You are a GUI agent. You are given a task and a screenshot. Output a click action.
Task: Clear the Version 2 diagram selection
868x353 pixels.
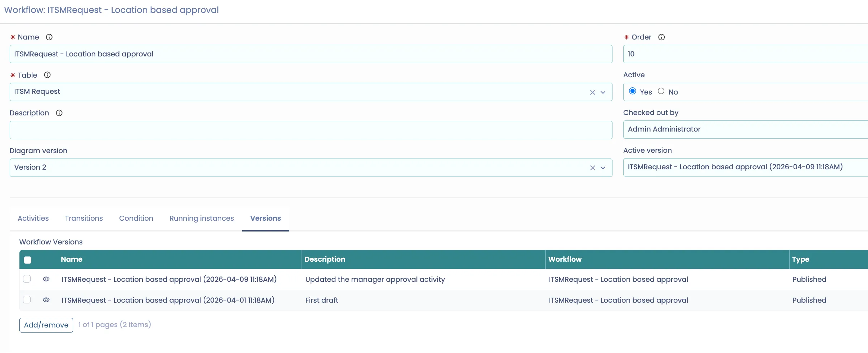[592, 168]
